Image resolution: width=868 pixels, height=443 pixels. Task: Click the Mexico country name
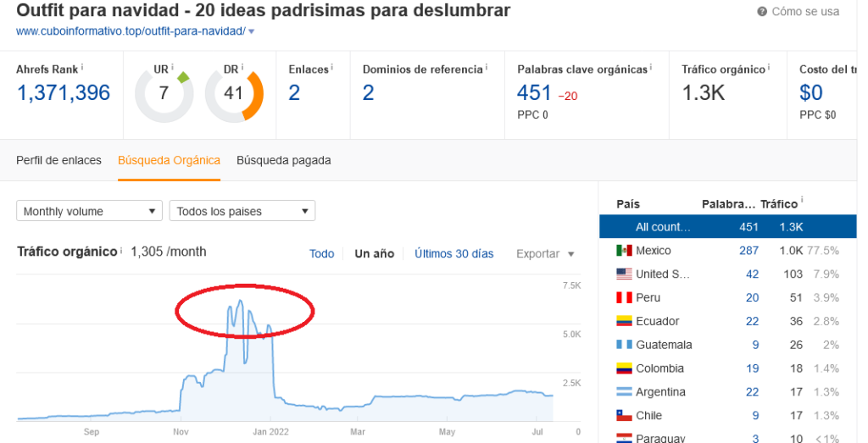[x=654, y=251]
